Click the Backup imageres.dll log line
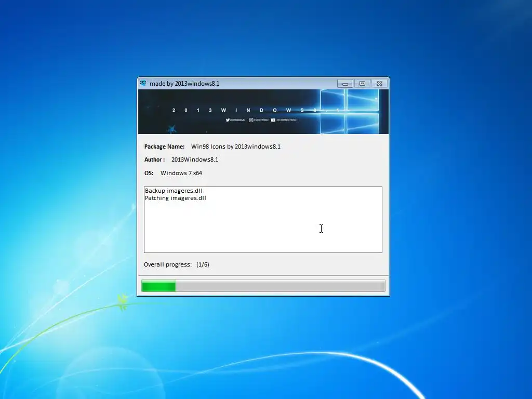Image resolution: width=532 pixels, height=399 pixels. tap(174, 191)
